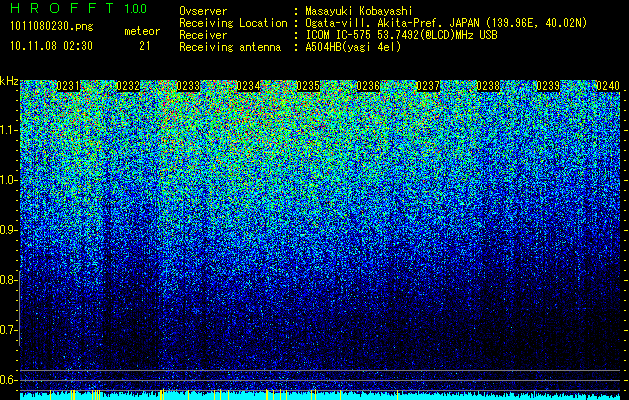Click the Receiver label
629x400 pixels.
[x=203, y=35]
